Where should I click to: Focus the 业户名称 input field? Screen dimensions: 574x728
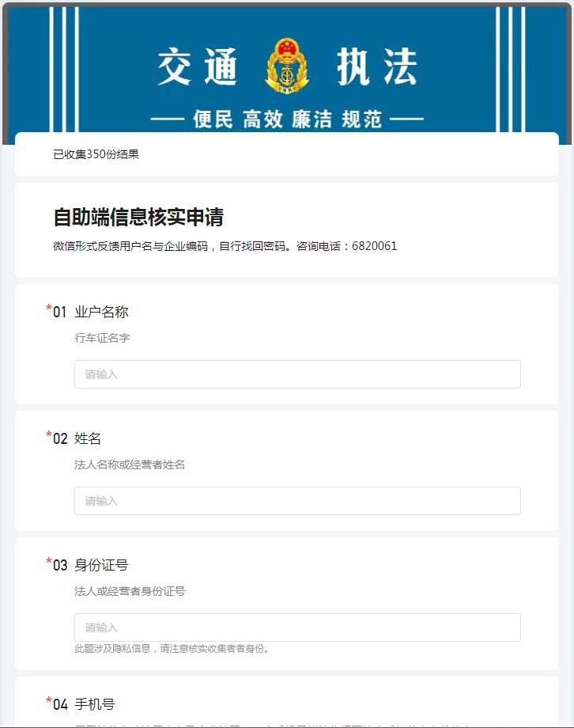tap(297, 374)
